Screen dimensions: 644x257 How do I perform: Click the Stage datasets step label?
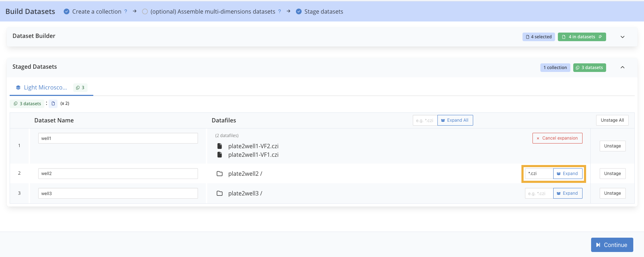click(x=324, y=11)
